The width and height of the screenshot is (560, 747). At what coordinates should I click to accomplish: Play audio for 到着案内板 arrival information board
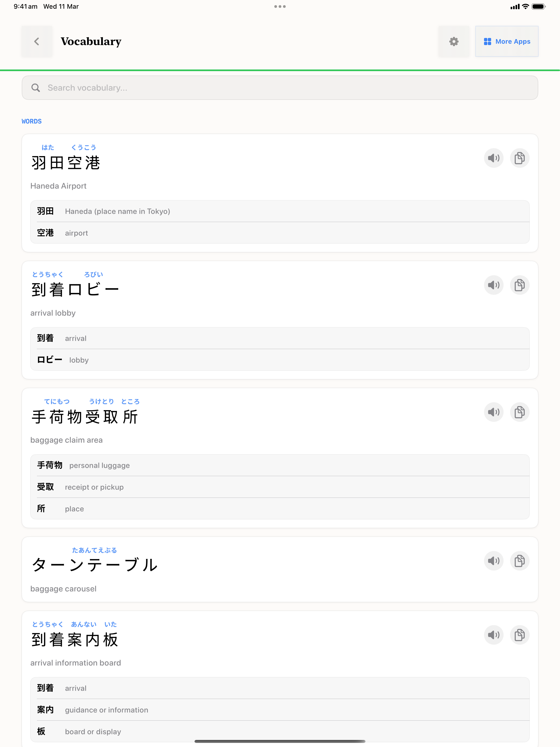point(494,635)
